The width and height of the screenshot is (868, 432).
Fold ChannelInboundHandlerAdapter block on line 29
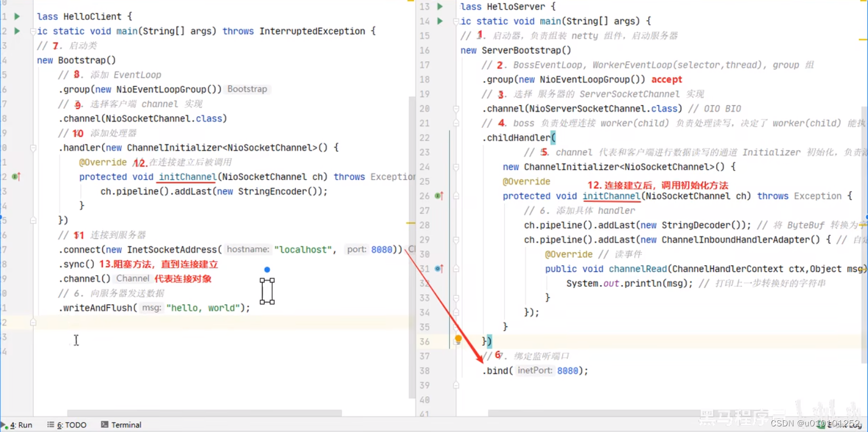click(456, 240)
